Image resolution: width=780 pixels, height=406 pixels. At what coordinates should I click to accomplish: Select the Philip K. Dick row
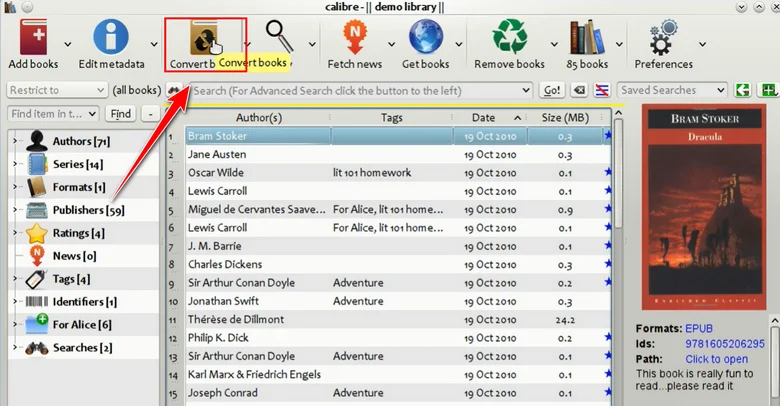click(x=398, y=338)
